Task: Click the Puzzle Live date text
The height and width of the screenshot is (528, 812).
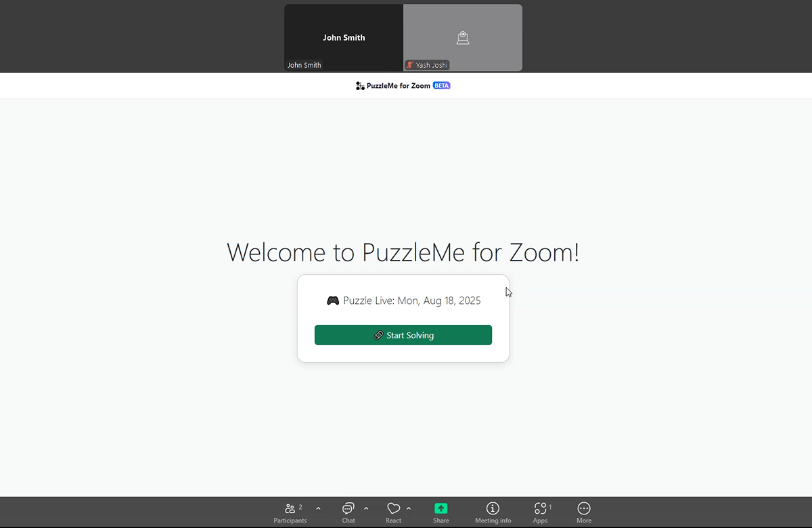Action: point(411,301)
